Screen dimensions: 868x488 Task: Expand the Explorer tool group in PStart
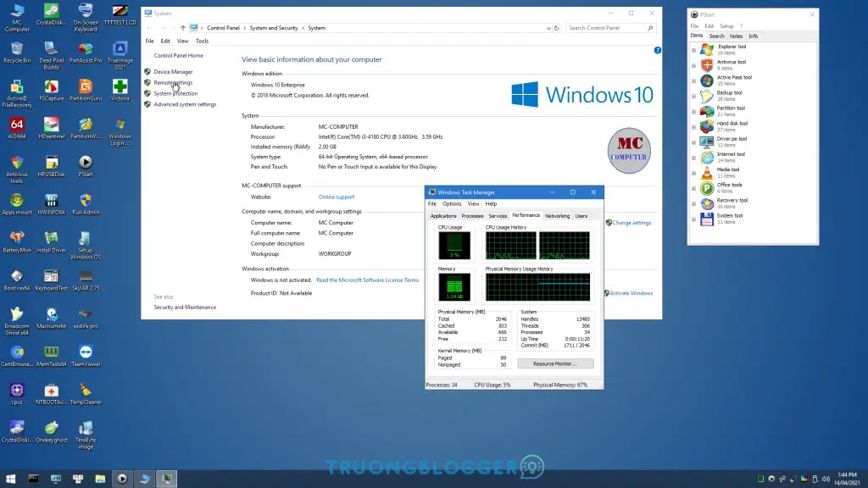[693, 50]
